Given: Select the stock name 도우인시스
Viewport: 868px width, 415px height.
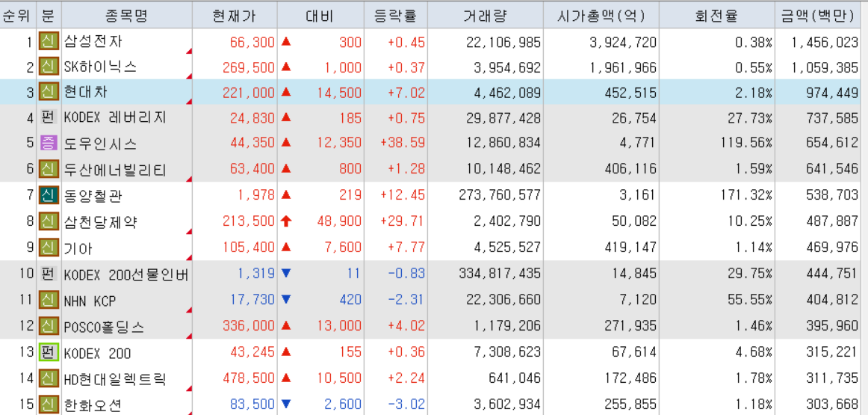Looking at the screenshot, I should click(x=100, y=144).
